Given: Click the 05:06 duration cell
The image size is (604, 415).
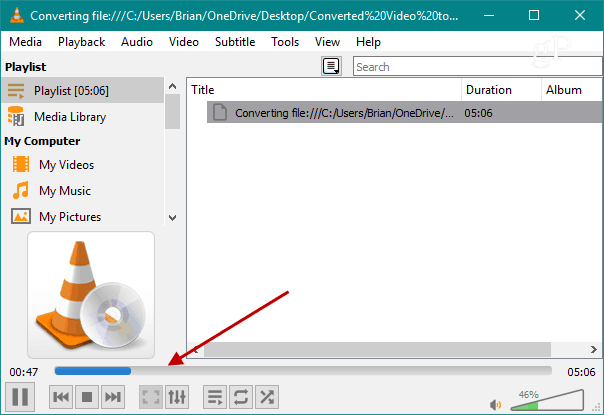Looking at the screenshot, I should pyautogui.click(x=478, y=113).
